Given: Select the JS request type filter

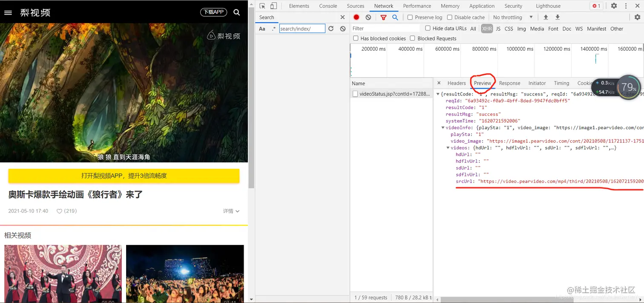Looking at the screenshot, I should coord(498,29).
